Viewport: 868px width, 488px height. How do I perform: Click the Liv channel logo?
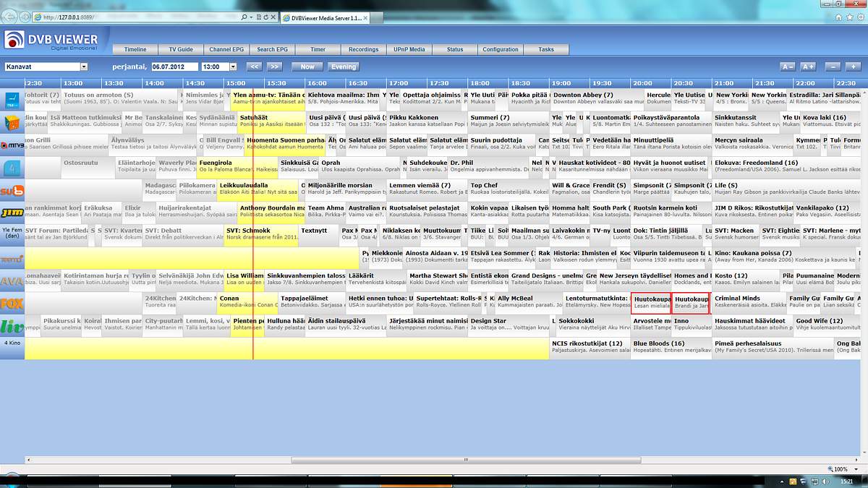[x=12, y=325]
